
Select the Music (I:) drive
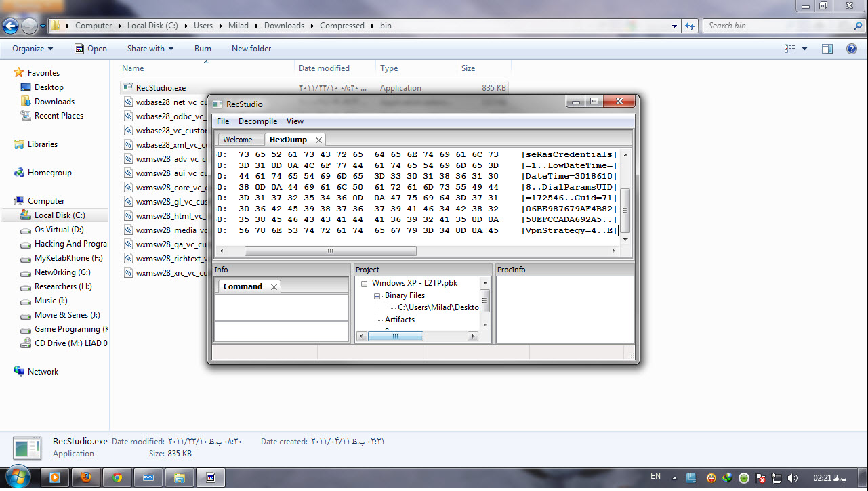click(51, 301)
